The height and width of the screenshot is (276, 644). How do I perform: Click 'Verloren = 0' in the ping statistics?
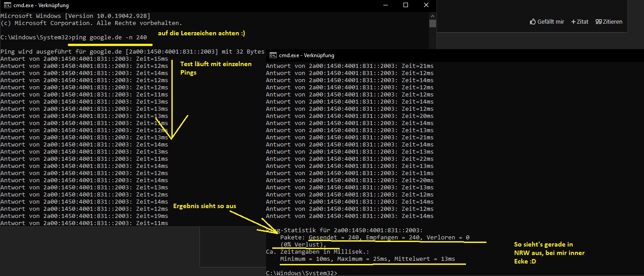pos(448,237)
